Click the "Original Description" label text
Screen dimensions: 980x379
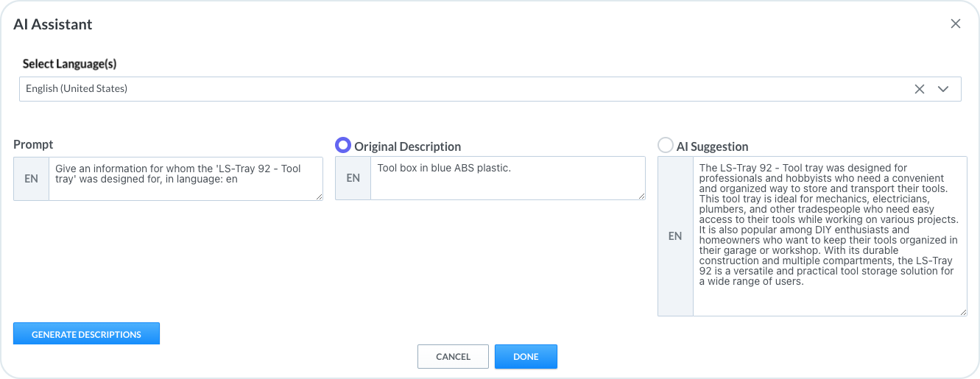point(407,146)
